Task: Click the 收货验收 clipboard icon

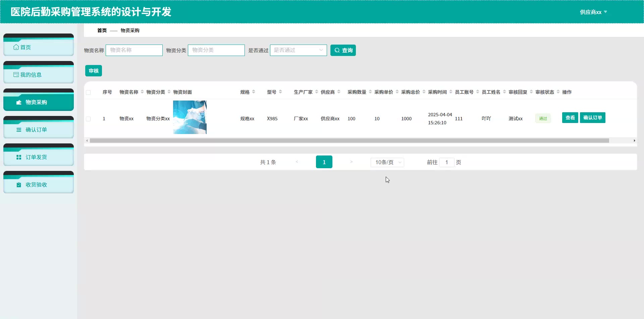Action: [x=19, y=185]
